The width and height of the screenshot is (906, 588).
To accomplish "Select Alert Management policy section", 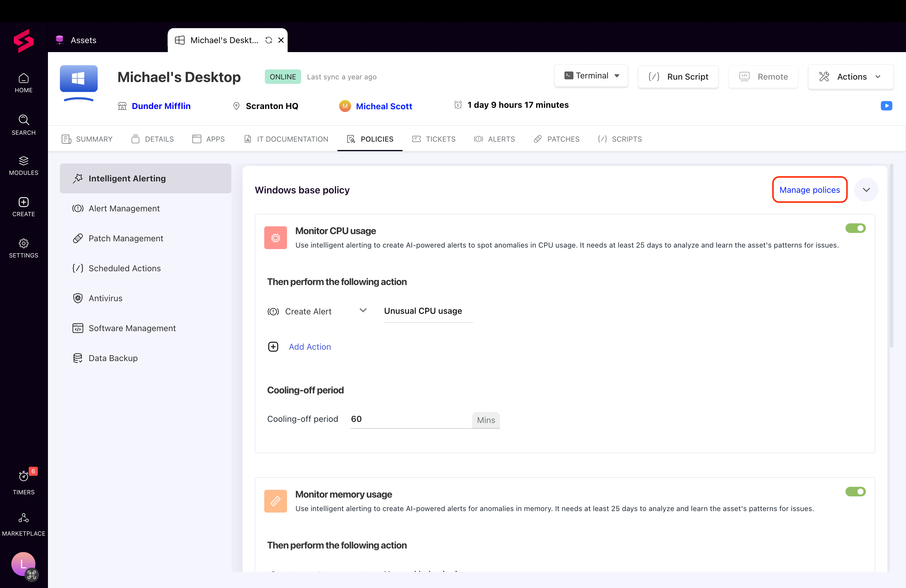I will coord(145,208).
